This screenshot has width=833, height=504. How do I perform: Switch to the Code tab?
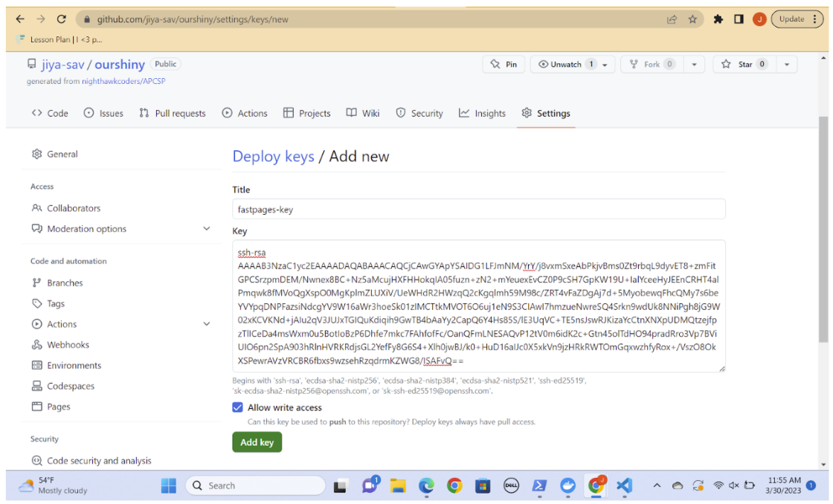(x=50, y=113)
